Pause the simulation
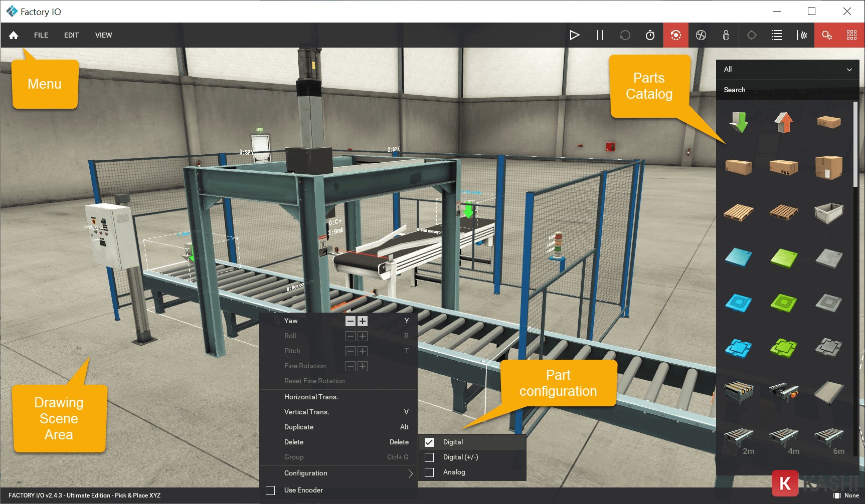865x504 pixels. coord(600,35)
